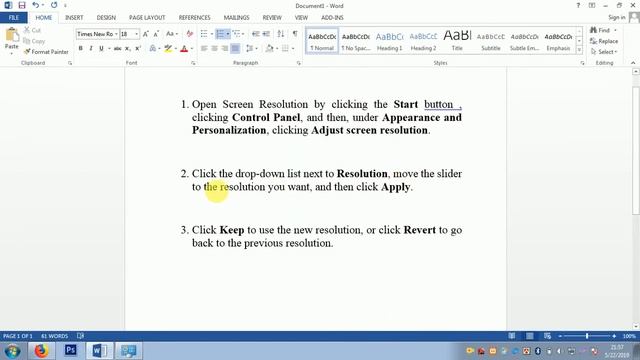Viewport: 640px width, 360px height.
Task: Shrink font size icon
Action: (156, 34)
